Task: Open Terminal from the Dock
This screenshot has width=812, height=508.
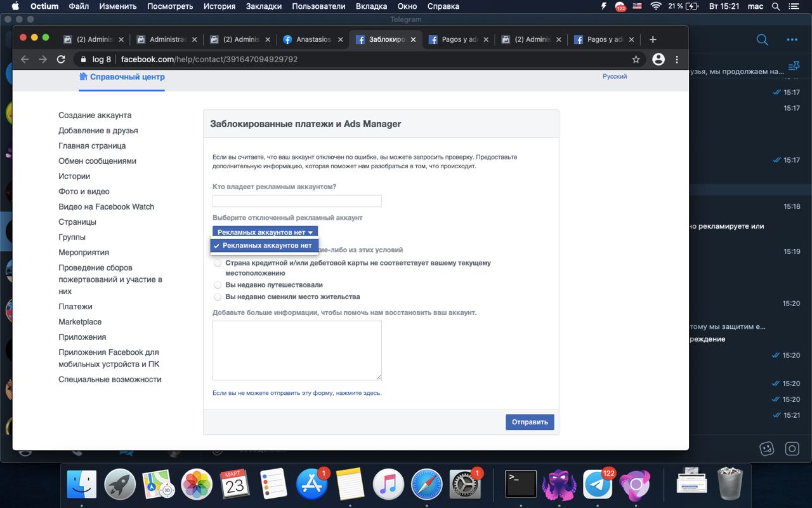Action: tap(521, 485)
